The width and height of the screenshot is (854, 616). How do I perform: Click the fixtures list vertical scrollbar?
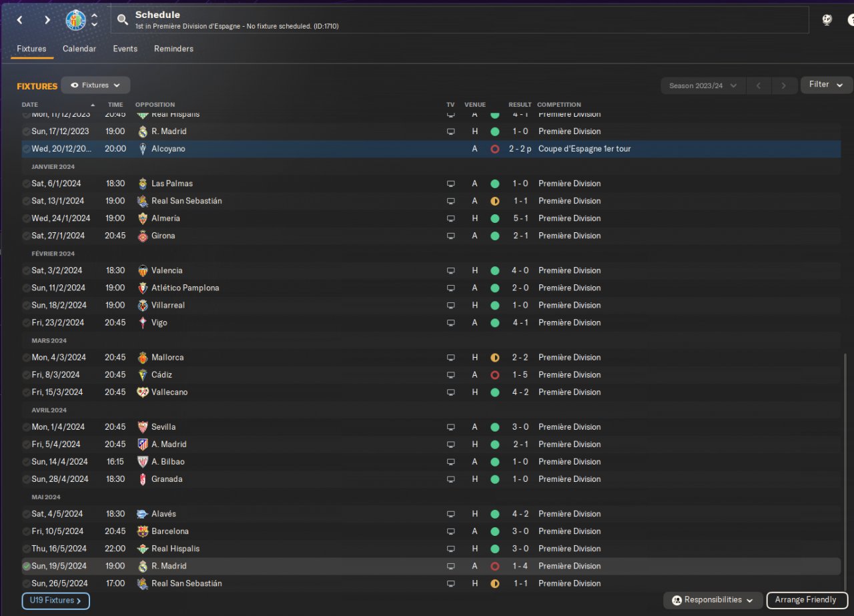click(845, 471)
